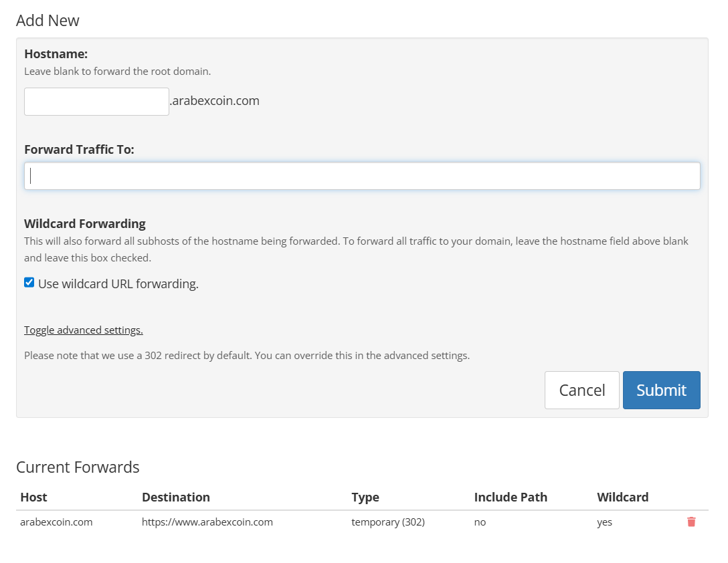
Task: Toggle the wildcard URL forwarding checkbox
Action: point(29,283)
